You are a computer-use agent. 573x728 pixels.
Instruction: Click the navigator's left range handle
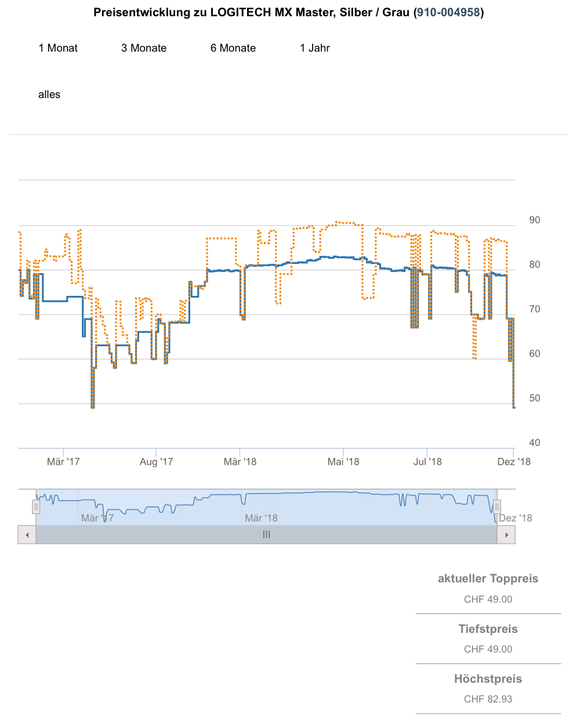[x=36, y=507]
